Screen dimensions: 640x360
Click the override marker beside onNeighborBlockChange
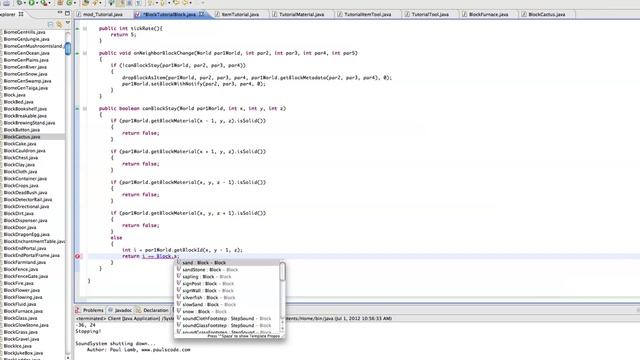[78, 53]
